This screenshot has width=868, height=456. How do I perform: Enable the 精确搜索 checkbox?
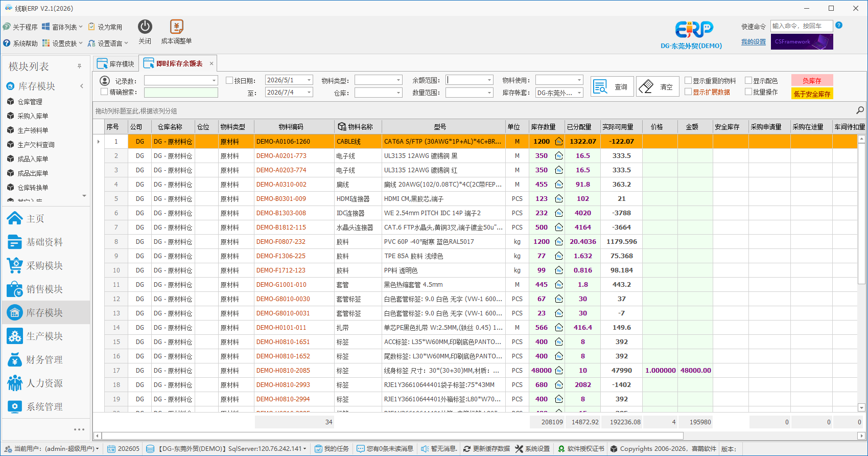[104, 92]
